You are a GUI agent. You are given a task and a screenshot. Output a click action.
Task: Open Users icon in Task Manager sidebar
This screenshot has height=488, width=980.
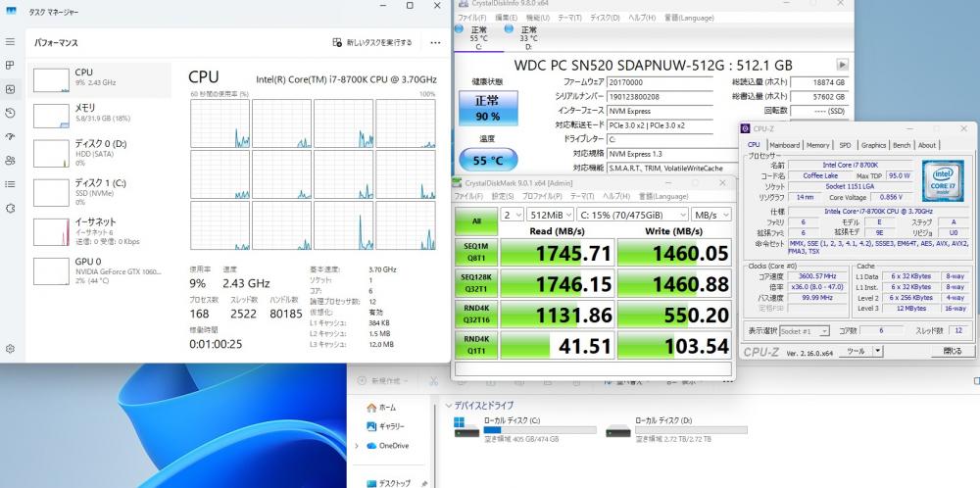click(x=10, y=161)
